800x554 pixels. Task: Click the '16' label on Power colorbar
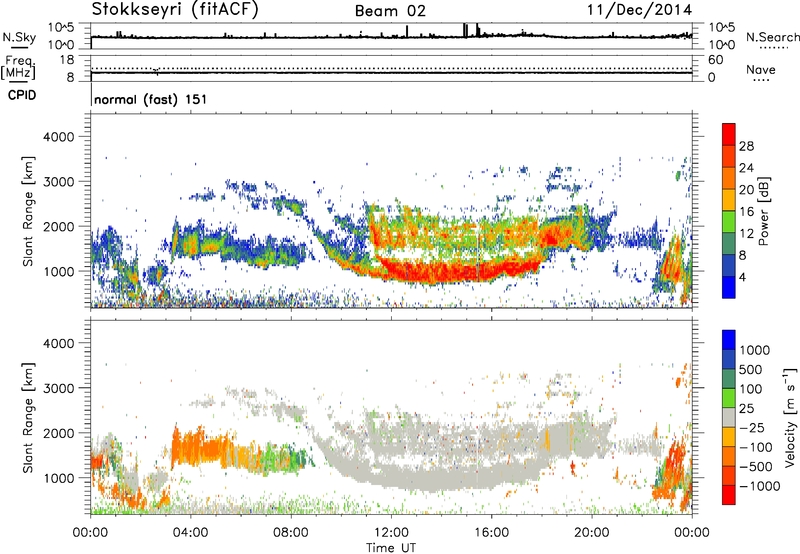click(746, 212)
